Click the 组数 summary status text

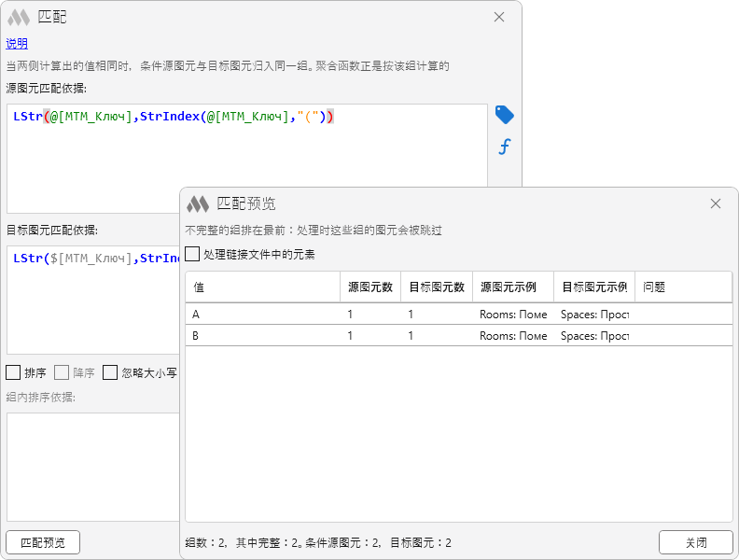point(318,542)
